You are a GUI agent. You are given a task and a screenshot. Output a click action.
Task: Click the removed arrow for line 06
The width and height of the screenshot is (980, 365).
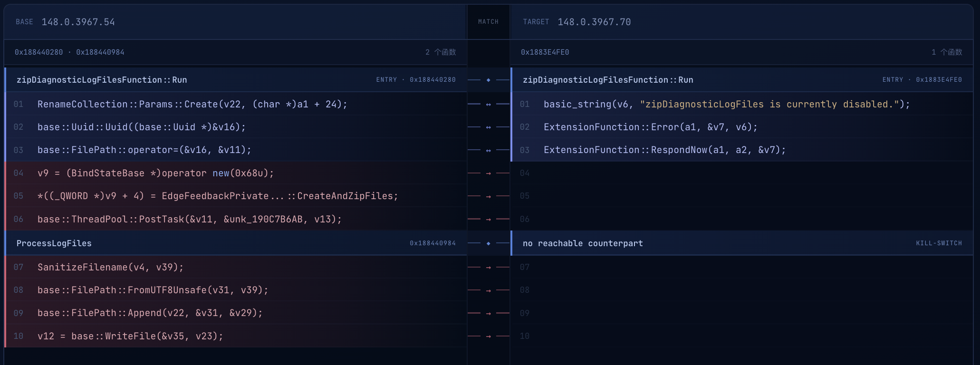[488, 219]
